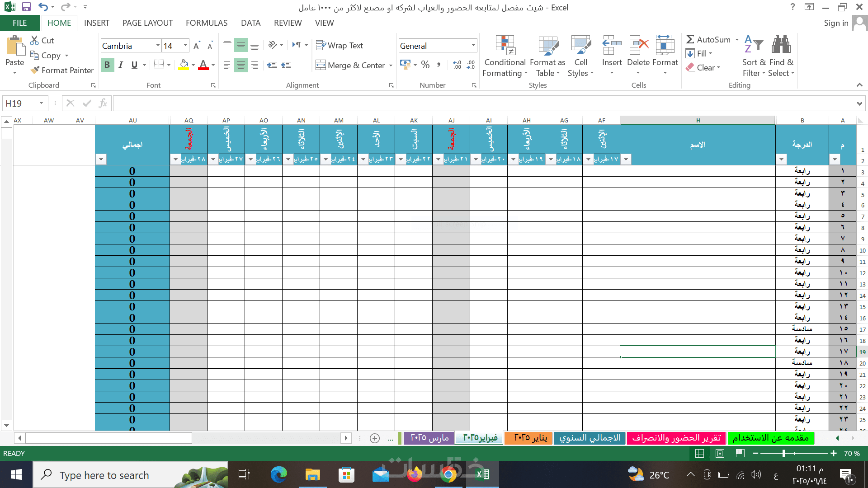The image size is (868, 488).
Task: Click the Format Painter brush icon
Action: [x=35, y=70]
